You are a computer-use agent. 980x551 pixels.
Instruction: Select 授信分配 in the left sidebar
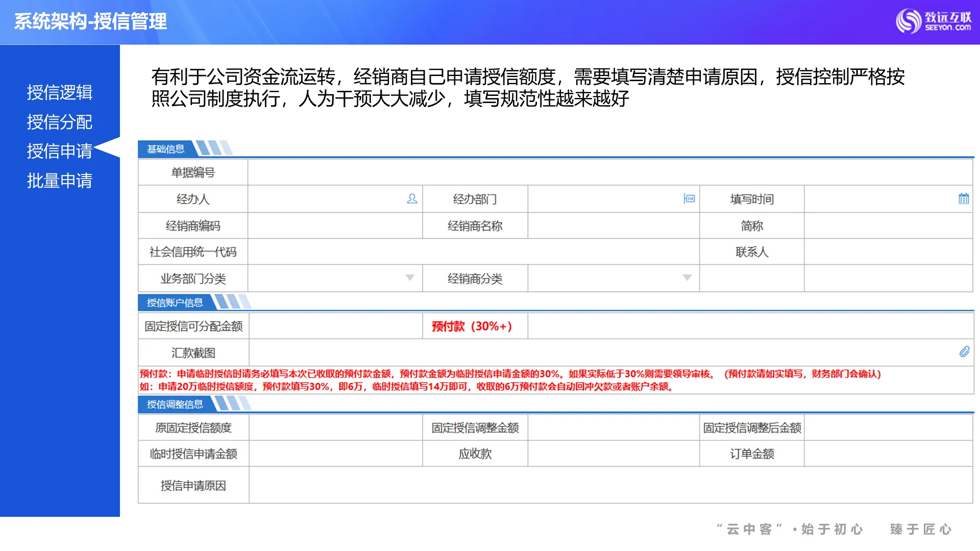[x=60, y=122]
